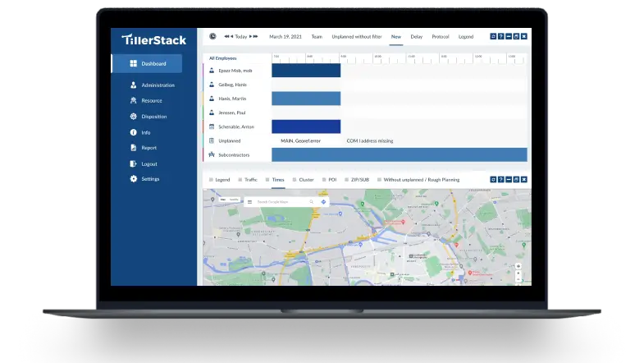The image size is (644, 363).
Task: Click the refresh icon in map panel
Action: (x=492, y=179)
